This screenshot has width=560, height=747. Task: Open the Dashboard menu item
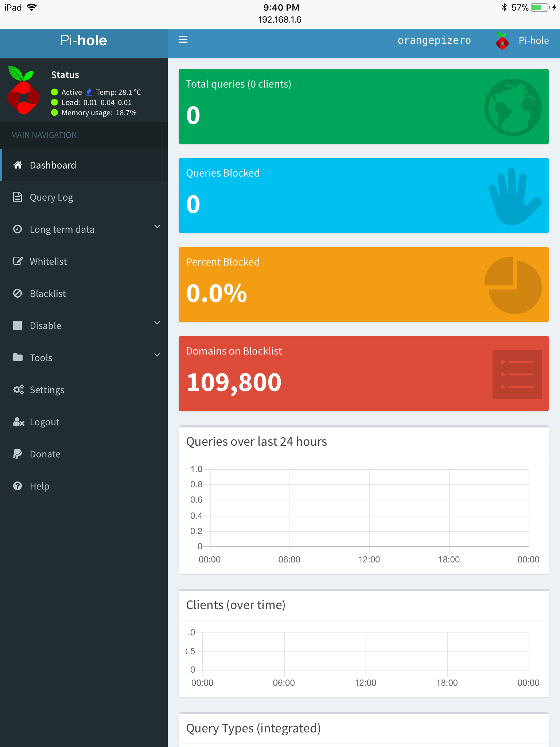click(84, 165)
